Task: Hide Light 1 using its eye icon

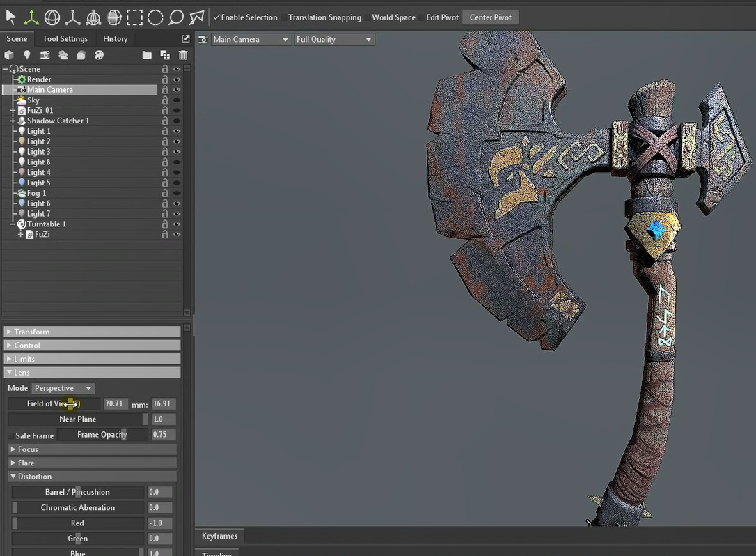Action: click(177, 131)
